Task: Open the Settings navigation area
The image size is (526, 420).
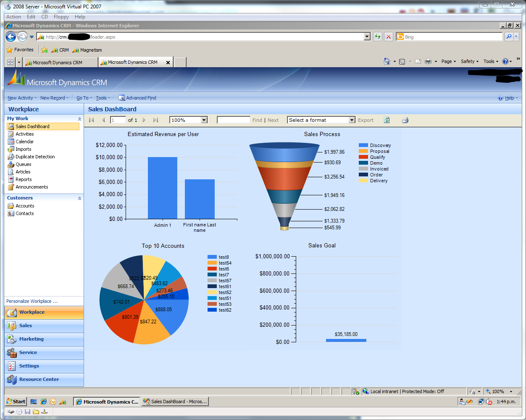Action: click(x=29, y=366)
